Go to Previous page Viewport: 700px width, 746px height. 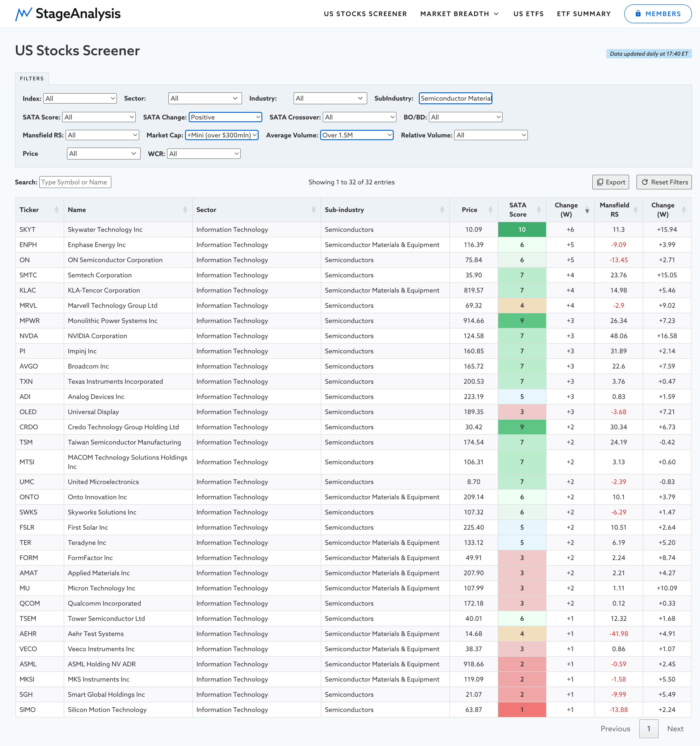615,728
